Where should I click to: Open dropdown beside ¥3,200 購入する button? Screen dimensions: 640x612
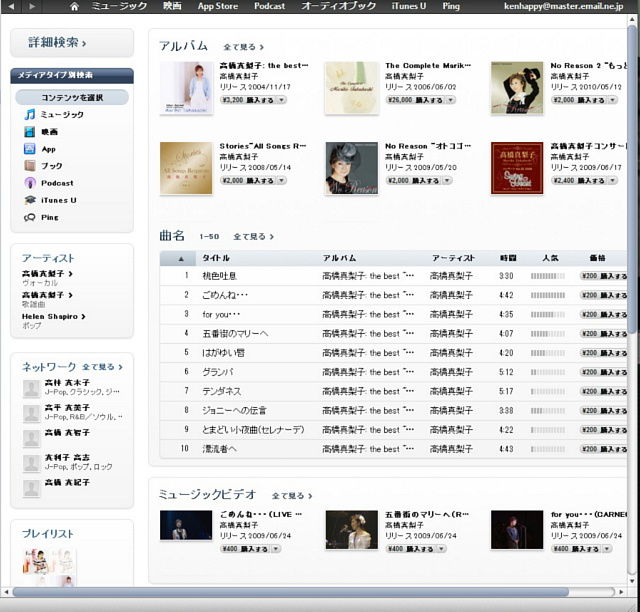pyautogui.click(x=282, y=100)
